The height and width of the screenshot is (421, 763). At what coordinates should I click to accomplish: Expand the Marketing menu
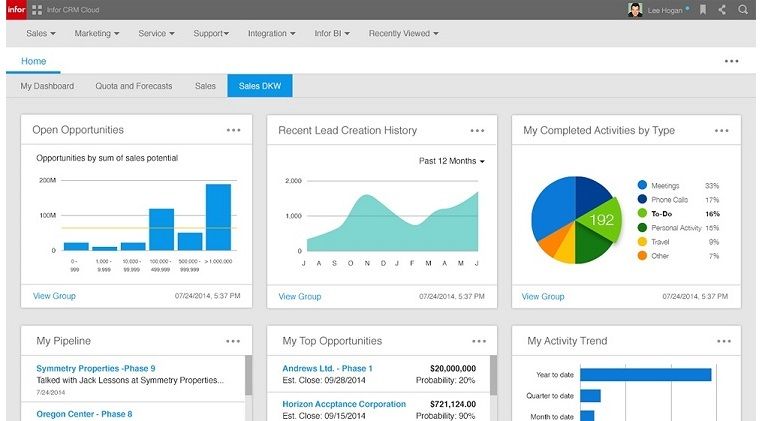pos(97,34)
